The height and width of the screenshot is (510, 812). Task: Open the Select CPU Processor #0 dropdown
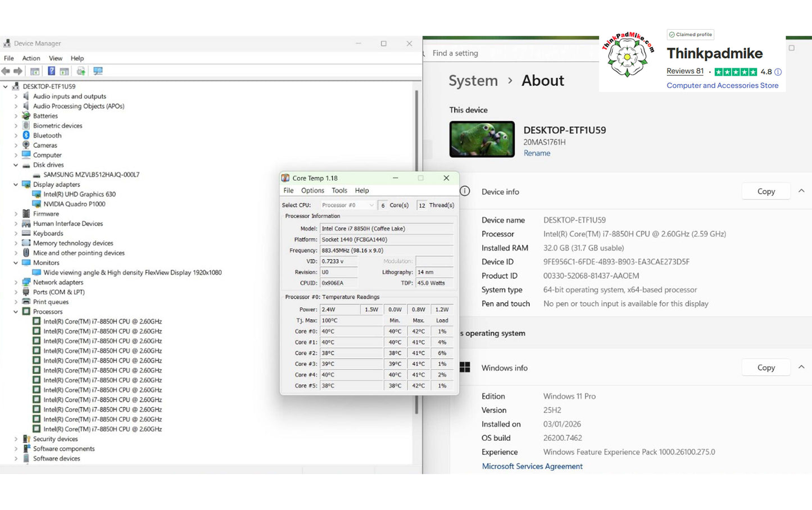pos(347,205)
